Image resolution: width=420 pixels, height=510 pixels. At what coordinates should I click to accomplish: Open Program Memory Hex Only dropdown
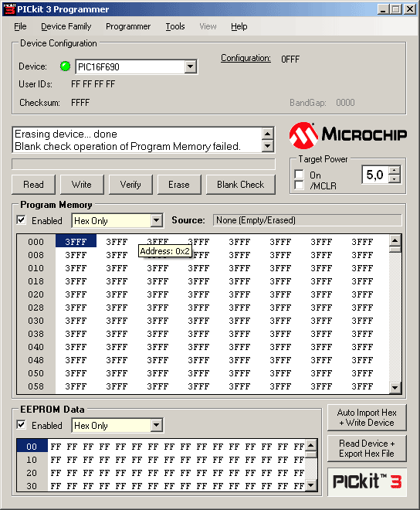(x=157, y=220)
